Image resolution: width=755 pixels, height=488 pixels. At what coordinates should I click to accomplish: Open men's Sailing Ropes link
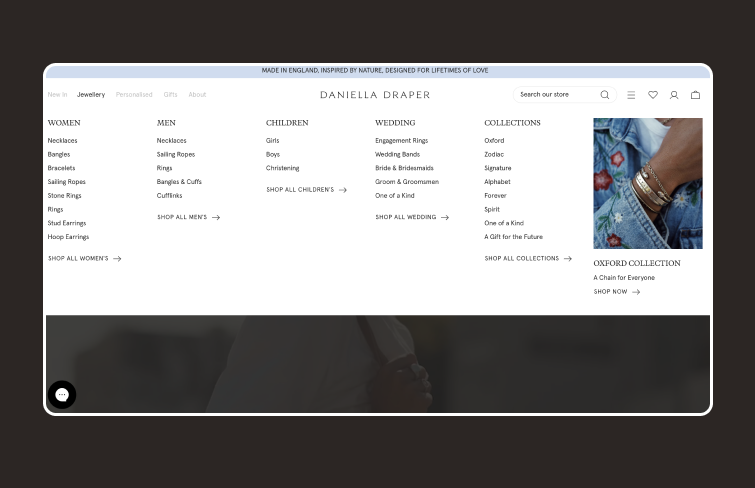[x=176, y=155]
